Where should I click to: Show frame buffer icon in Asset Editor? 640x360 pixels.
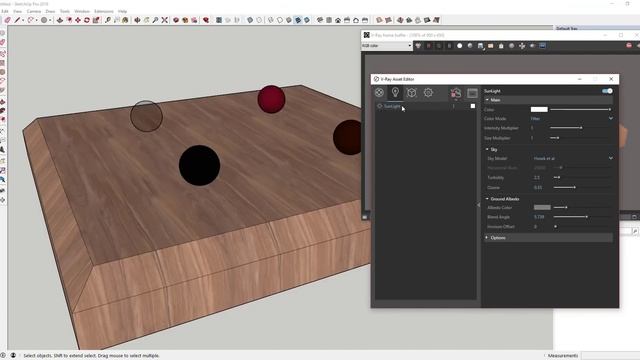pyautogui.click(x=472, y=93)
